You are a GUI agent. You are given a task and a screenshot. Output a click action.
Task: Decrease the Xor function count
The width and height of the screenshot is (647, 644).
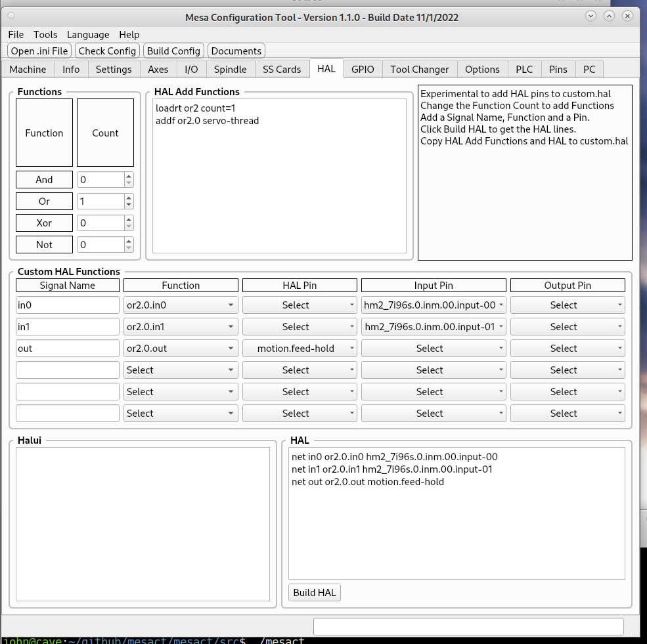click(129, 226)
